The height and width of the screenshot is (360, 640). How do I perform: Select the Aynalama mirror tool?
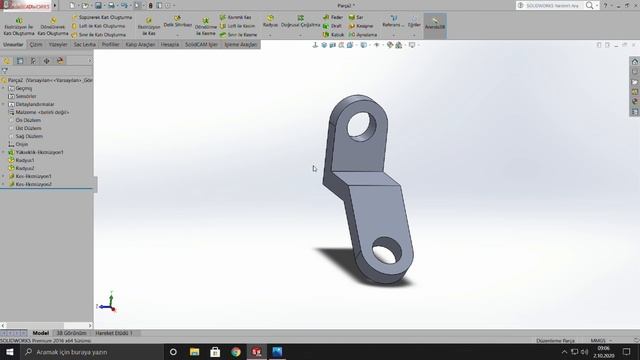point(363,35)
